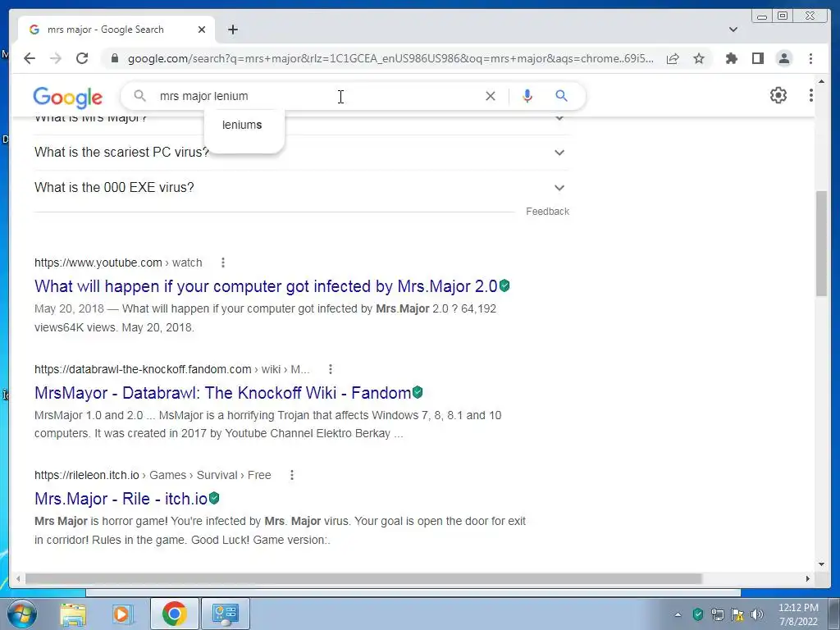Open MrsMayor Databrawl Knockoff Wiki result
This screenshot has width=840, height=630.
coord(222,393)
